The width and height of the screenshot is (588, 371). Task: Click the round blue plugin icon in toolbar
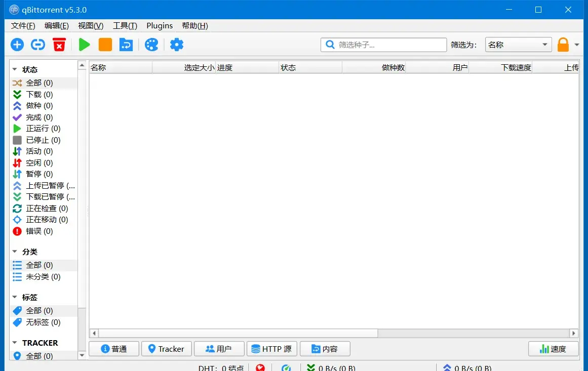tap(151, 45)
